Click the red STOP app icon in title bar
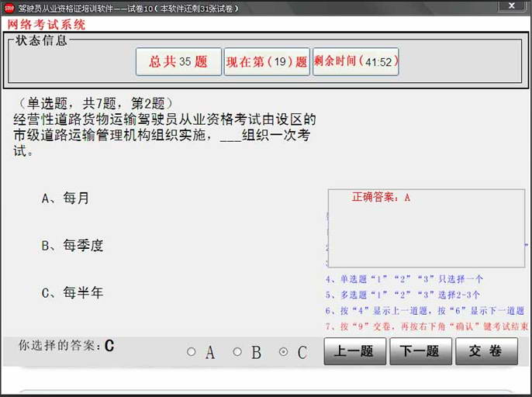Screen dimensions: 532x397 point(9,8)
